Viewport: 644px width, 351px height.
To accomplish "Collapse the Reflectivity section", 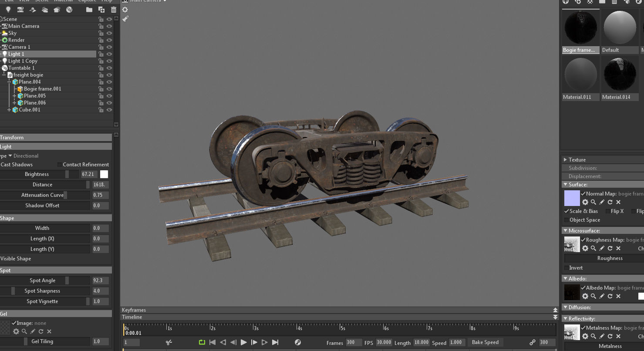I will (565, 319).
